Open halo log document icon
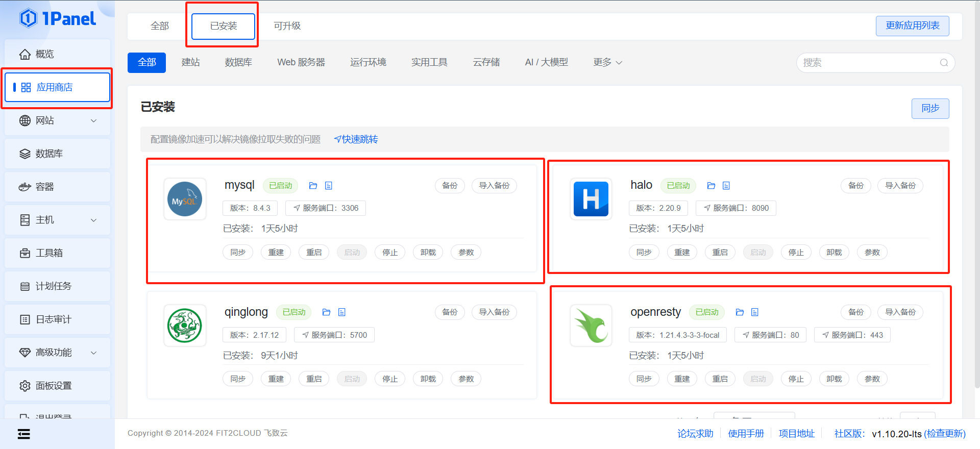Screen dimensions: 980x449 coord(726,186)
